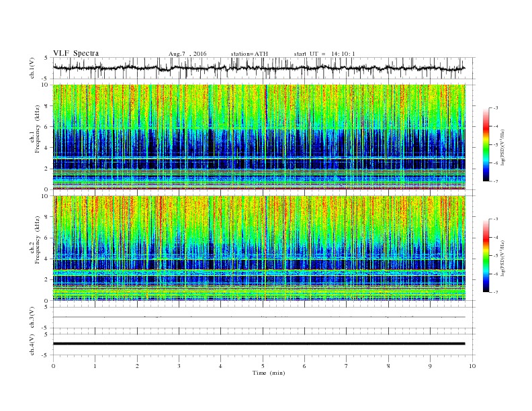Select the ch.2 "Frequency (kHz)" axis label
Viewport: 532px width, 411px height.
click(x=38, y=240)
